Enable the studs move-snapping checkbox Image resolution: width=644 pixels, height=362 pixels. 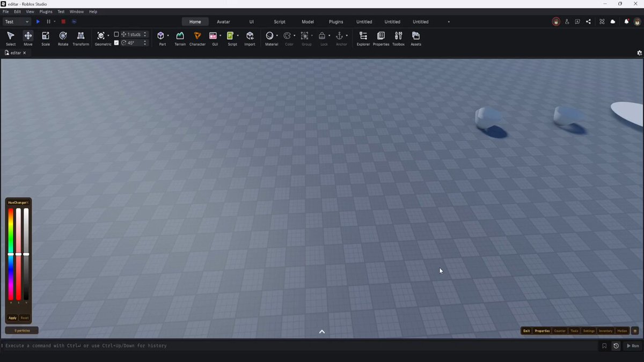click(x=116, y=34)
